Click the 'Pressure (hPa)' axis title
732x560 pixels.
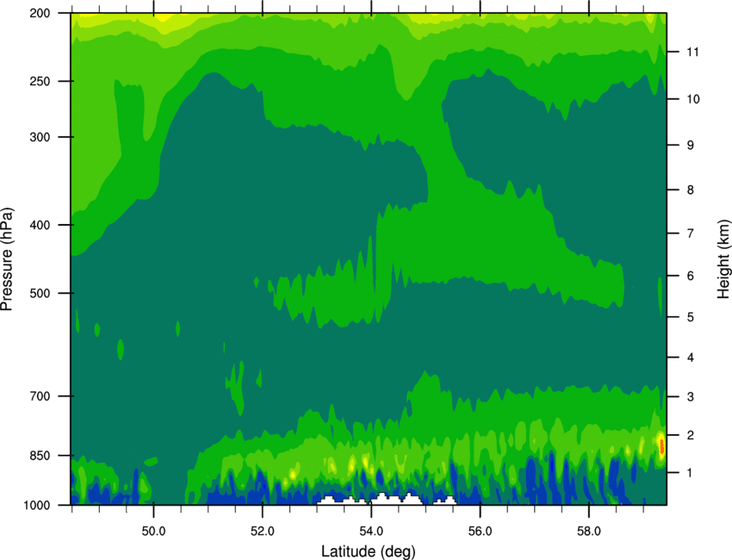pos(7,259)
